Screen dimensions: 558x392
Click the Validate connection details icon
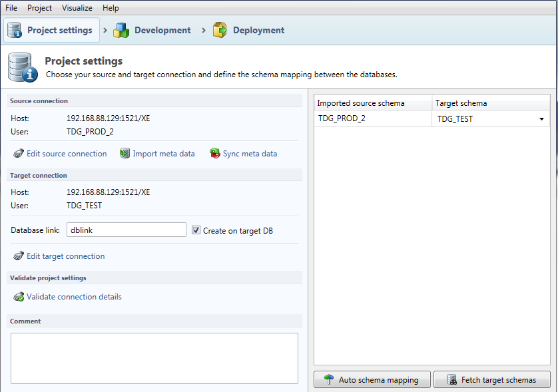pyautogui.click(x=19, y=297)
